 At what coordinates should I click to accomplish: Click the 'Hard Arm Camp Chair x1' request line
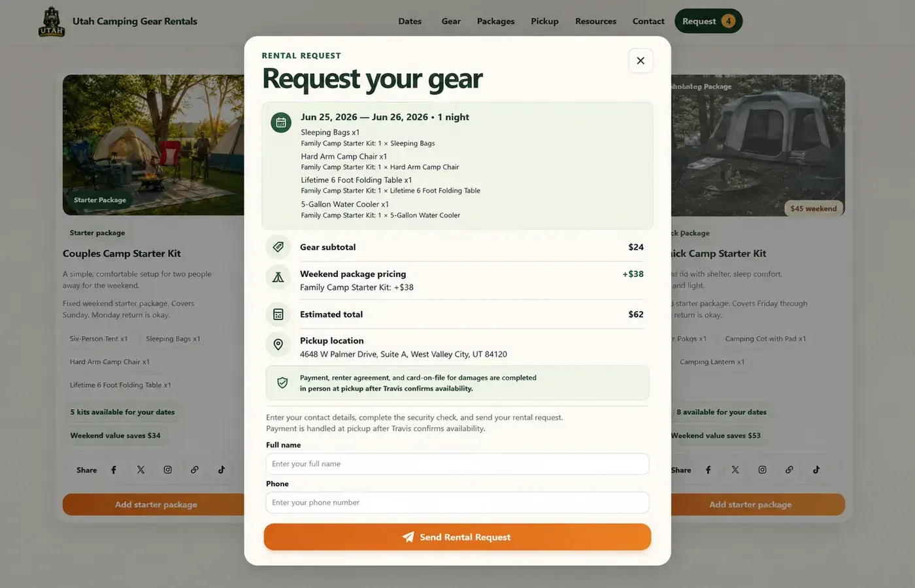344,156
